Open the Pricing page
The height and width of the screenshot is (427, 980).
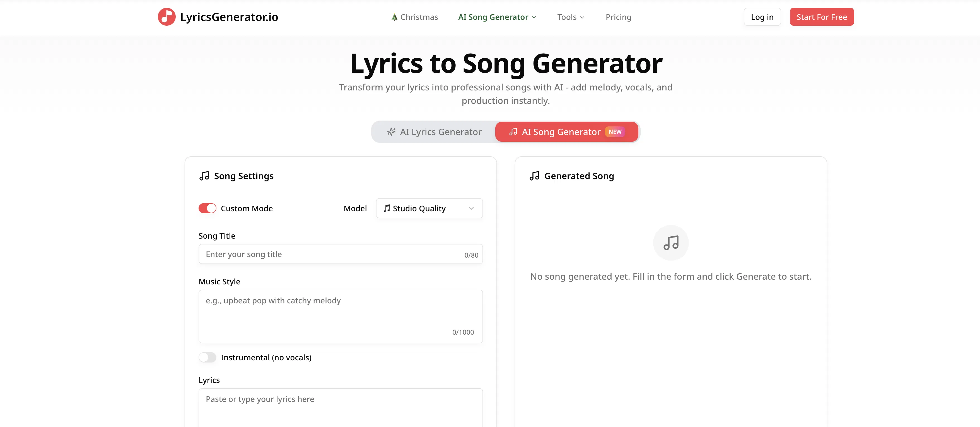click(x=618, y=17)
